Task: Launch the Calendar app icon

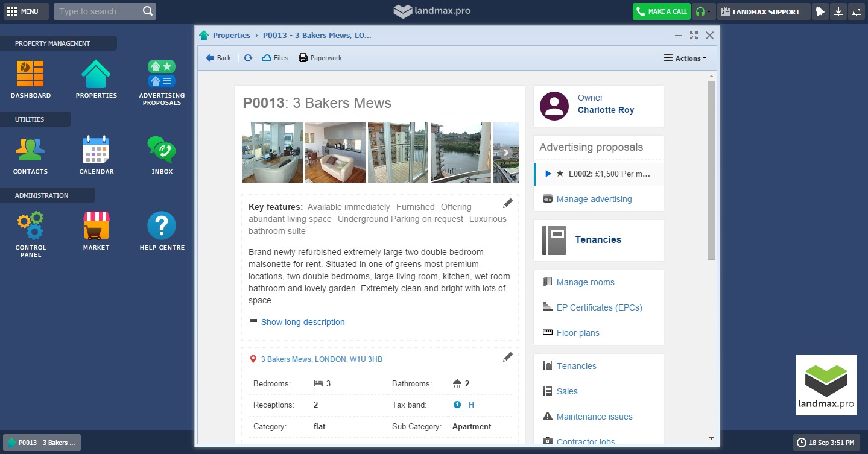Action: tap(96, 150)
